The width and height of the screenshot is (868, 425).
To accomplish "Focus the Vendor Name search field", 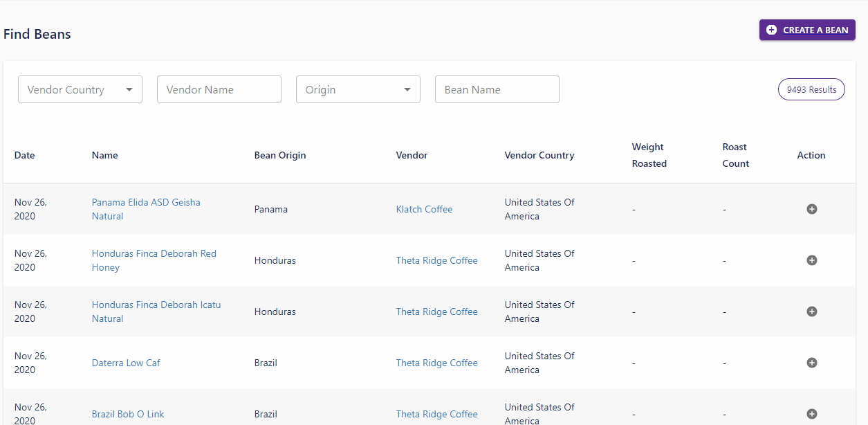I will click(x=219, y=89).
